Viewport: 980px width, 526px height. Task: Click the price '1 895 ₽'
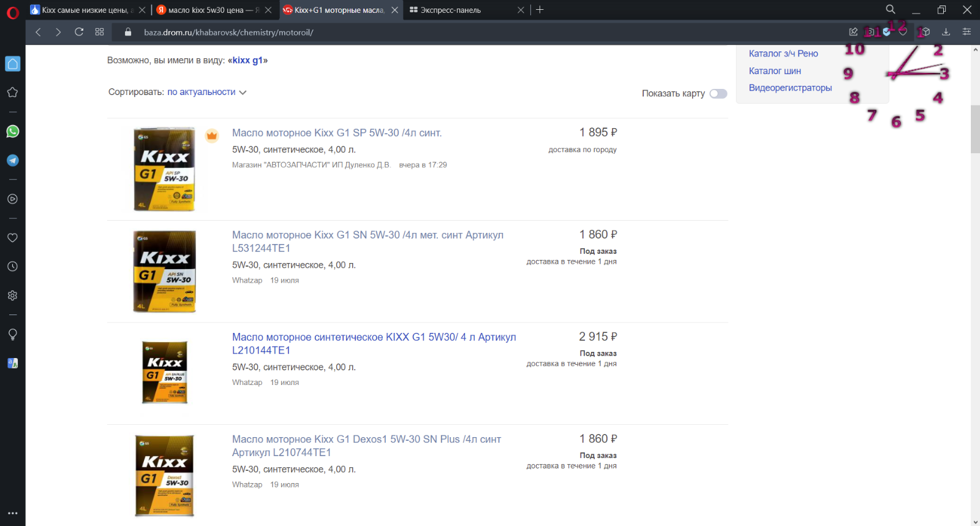tap(598, 132)
